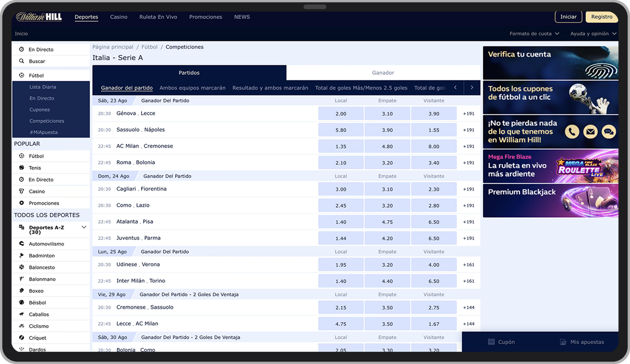Screen dimensions: 630x364
Task: Select the Ciclismo bicycle icon
Action: (21, 326)
